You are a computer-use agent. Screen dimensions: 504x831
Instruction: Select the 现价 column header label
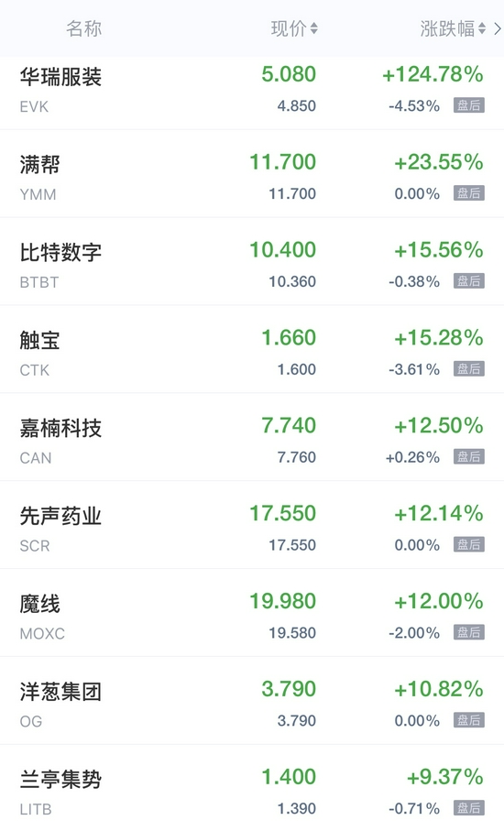pyautogui.click(x=289, y=28)
